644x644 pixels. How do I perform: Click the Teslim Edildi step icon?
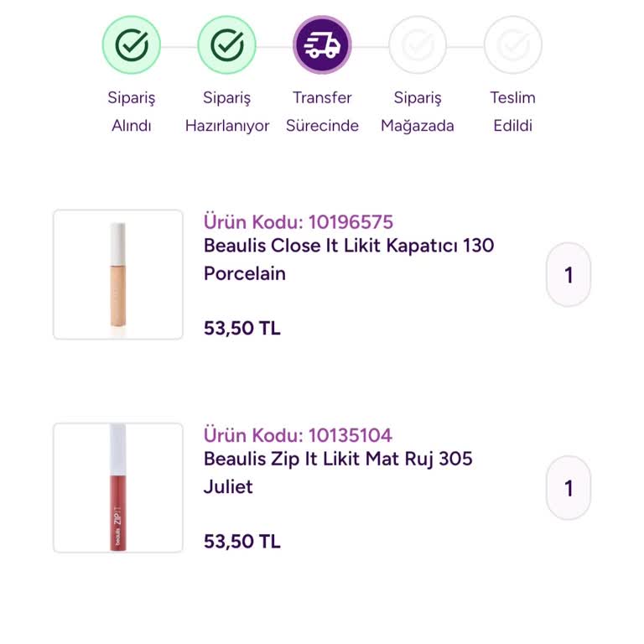513,45
